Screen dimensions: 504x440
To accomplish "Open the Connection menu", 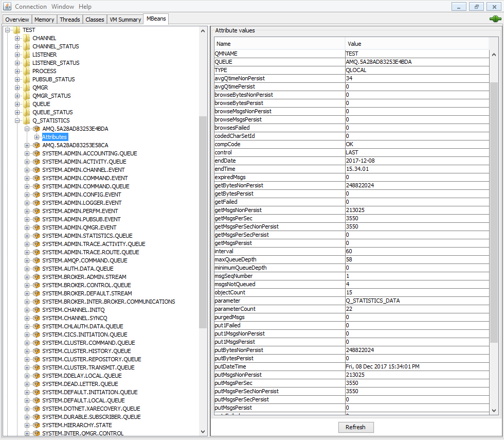I will [x=30, y=7].
